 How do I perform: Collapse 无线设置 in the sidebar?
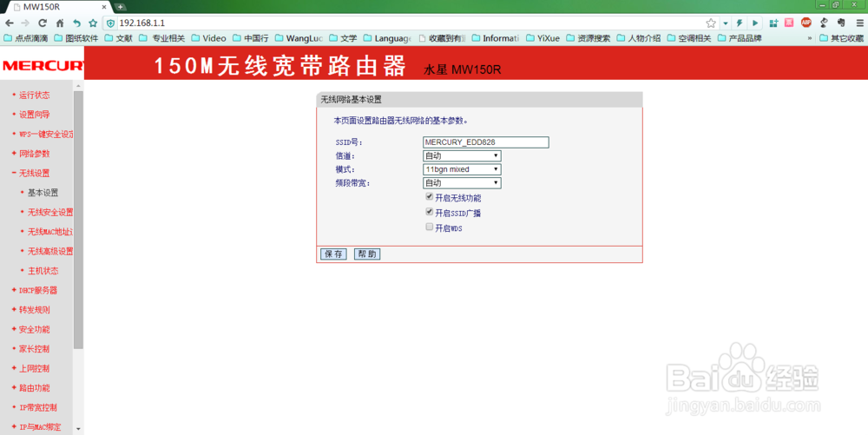[35, 174]
